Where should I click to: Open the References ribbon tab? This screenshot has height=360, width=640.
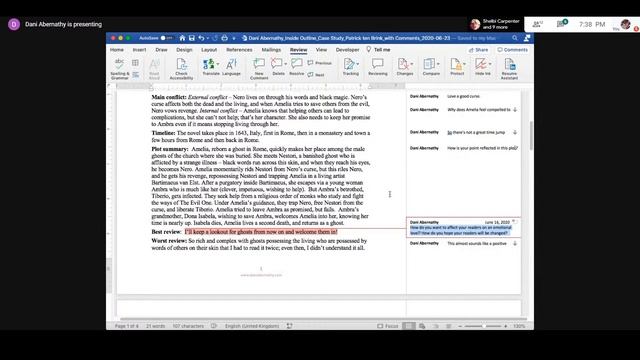pyautogui.click(x=239, y=49)
